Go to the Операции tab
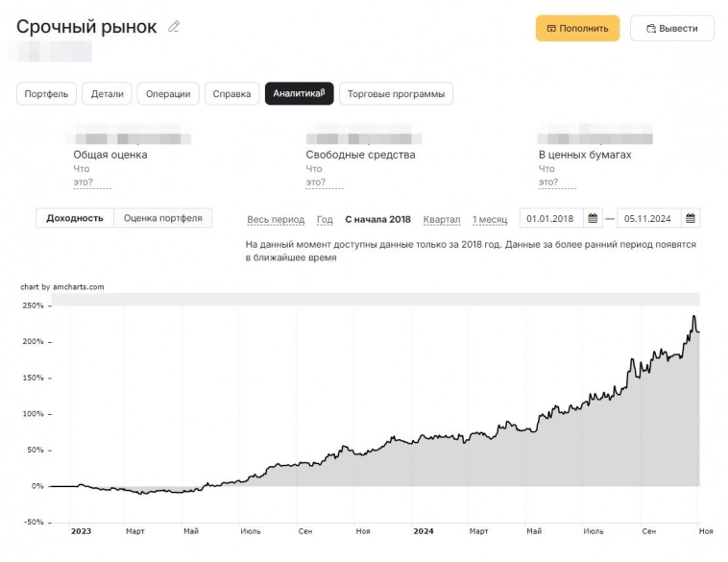 (x=168, y=93)
